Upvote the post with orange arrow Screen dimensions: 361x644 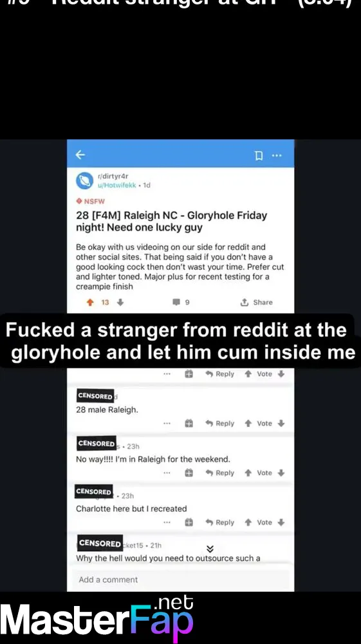[x=90, y=302]
